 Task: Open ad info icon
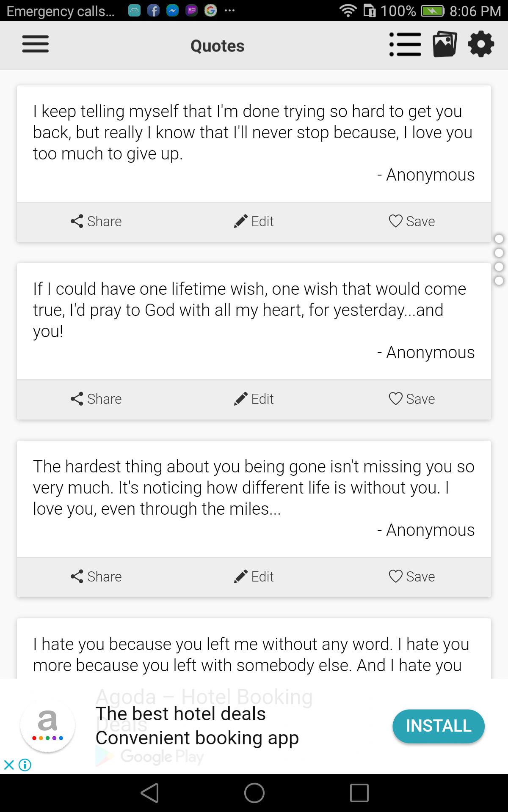[x=25, y=765]
